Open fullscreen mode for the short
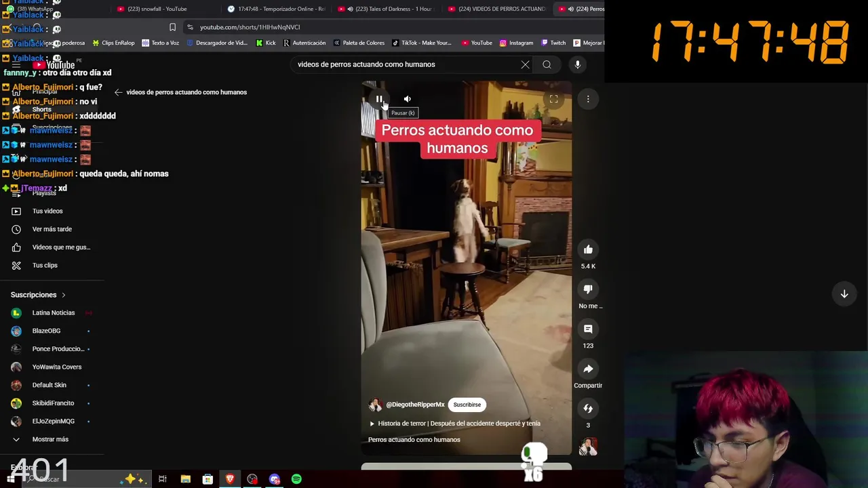868x488 pixels. pyautogui.click(x=553, y=99)
